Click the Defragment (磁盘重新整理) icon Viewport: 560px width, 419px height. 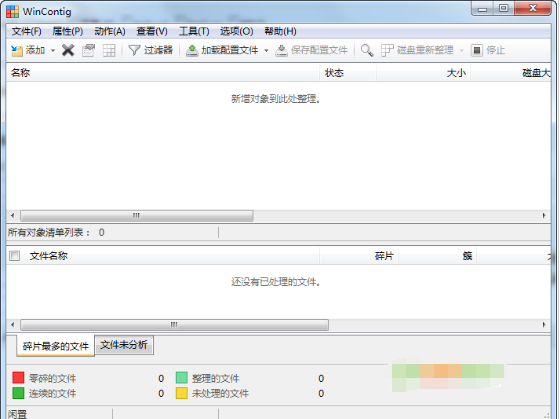pos(387,50)
